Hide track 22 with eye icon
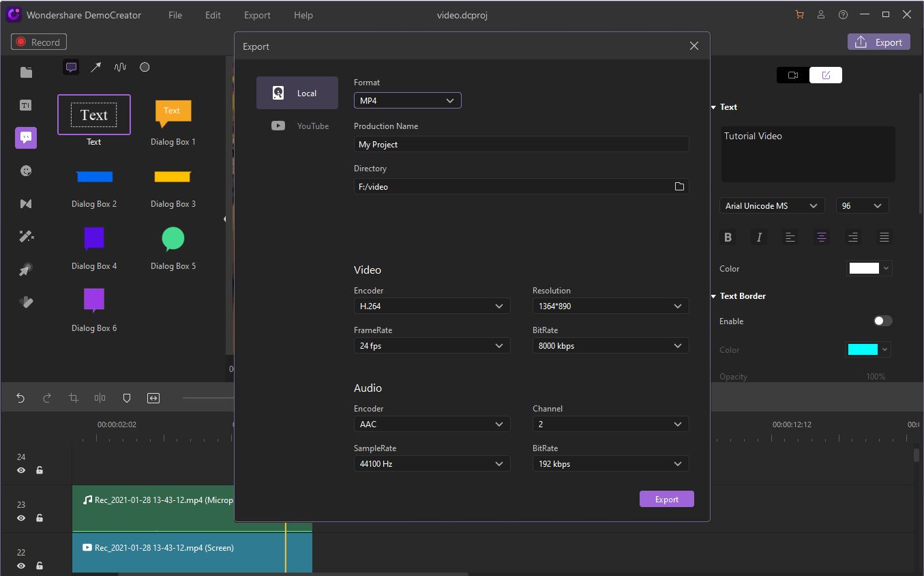Viewport: 924px width, 576px height. [x=21, y=566]
